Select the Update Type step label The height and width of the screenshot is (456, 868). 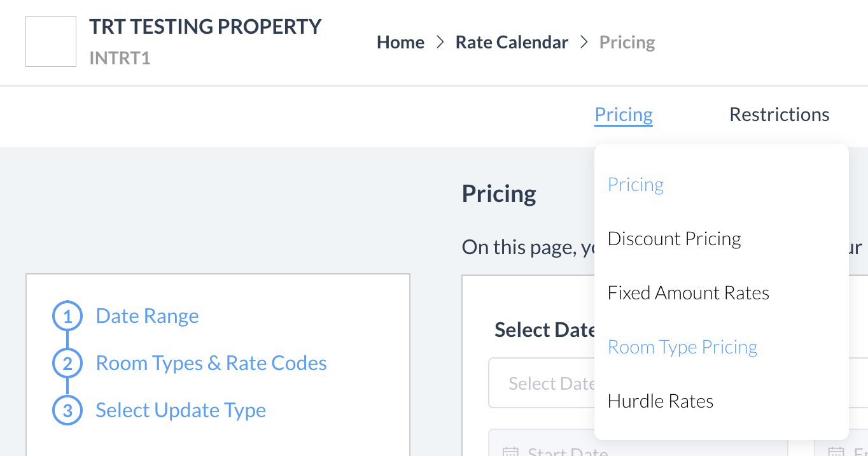[x=181, y=410]
